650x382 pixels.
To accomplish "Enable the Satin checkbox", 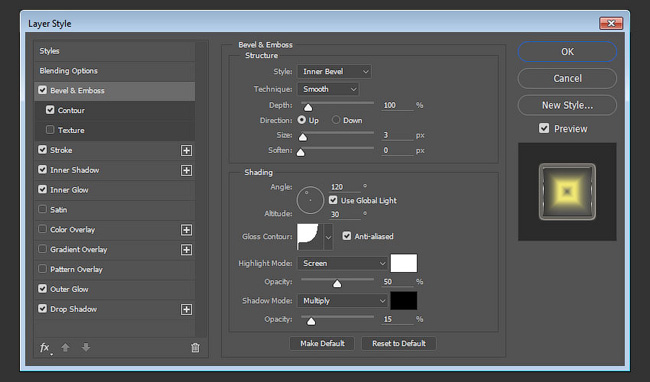I will 42,209.
